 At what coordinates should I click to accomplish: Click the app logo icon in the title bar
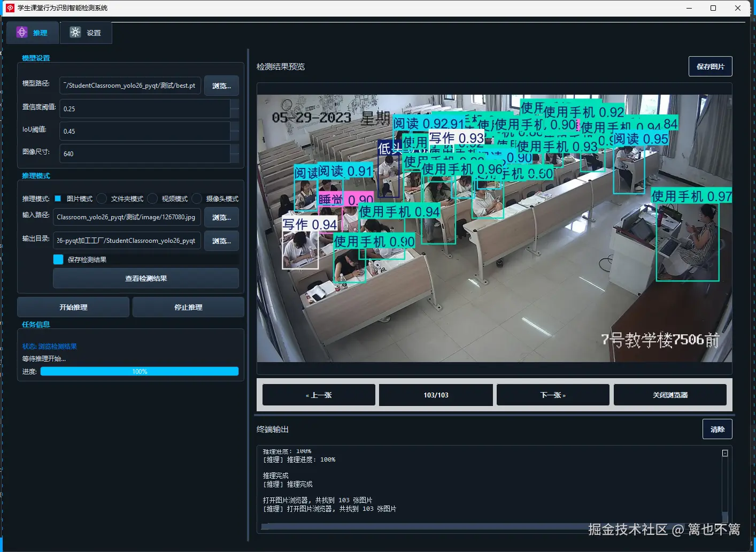pos(10,7)
